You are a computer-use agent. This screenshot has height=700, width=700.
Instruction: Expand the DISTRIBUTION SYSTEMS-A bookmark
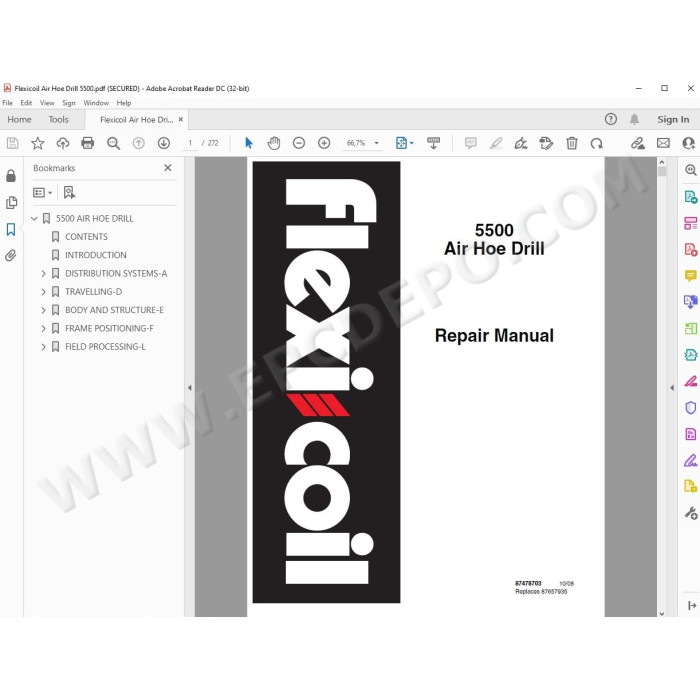[43, 273]
